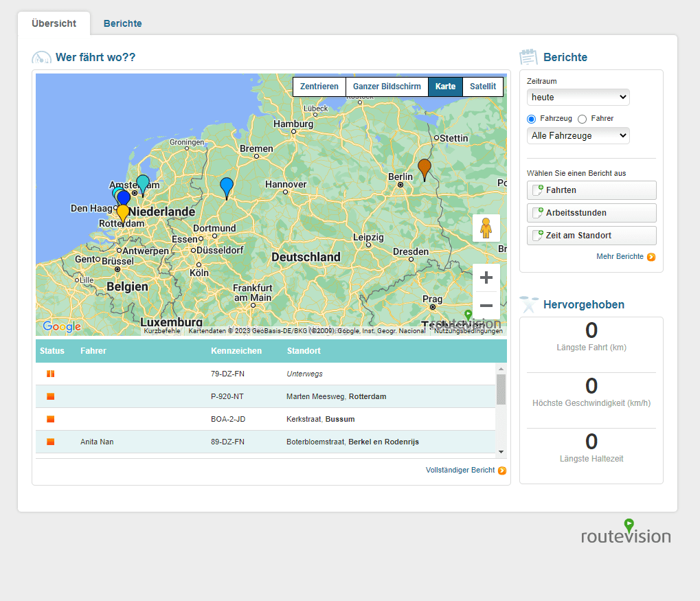Click the Ganzer Bildschirm button
The height and width of the screenshot is (601, 700).
click(387, 86)
